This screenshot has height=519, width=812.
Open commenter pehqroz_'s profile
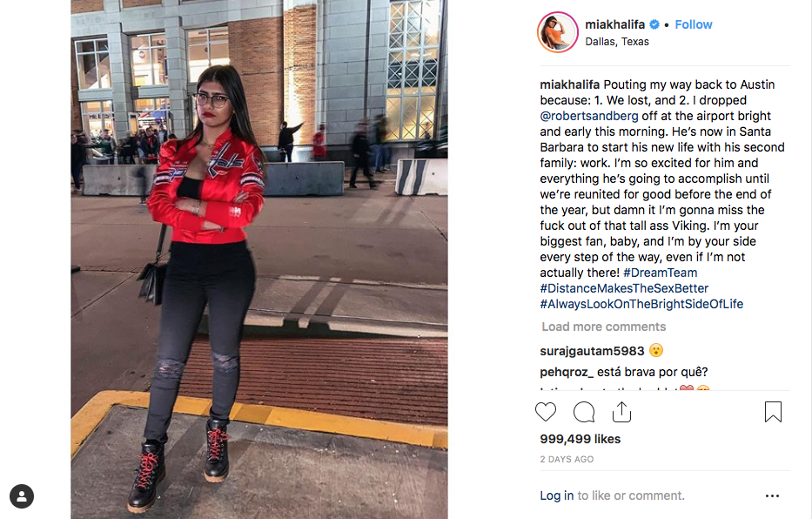click(x=567, y=372)
